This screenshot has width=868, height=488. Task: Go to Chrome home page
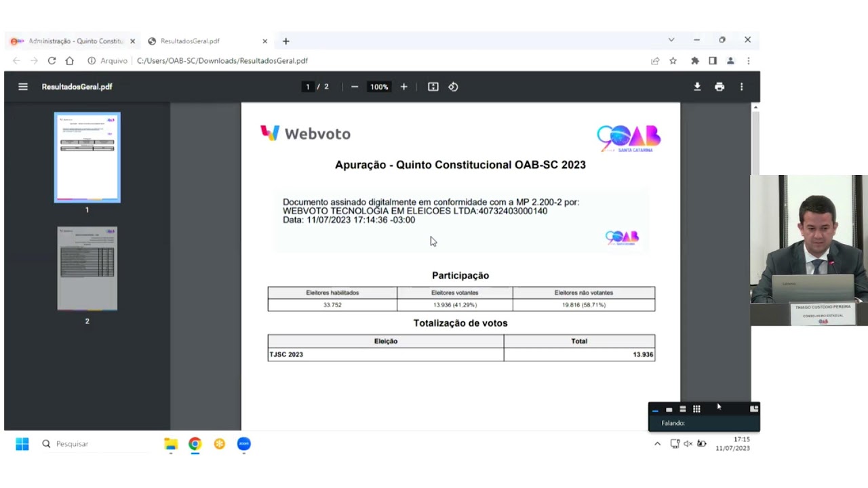69,60
